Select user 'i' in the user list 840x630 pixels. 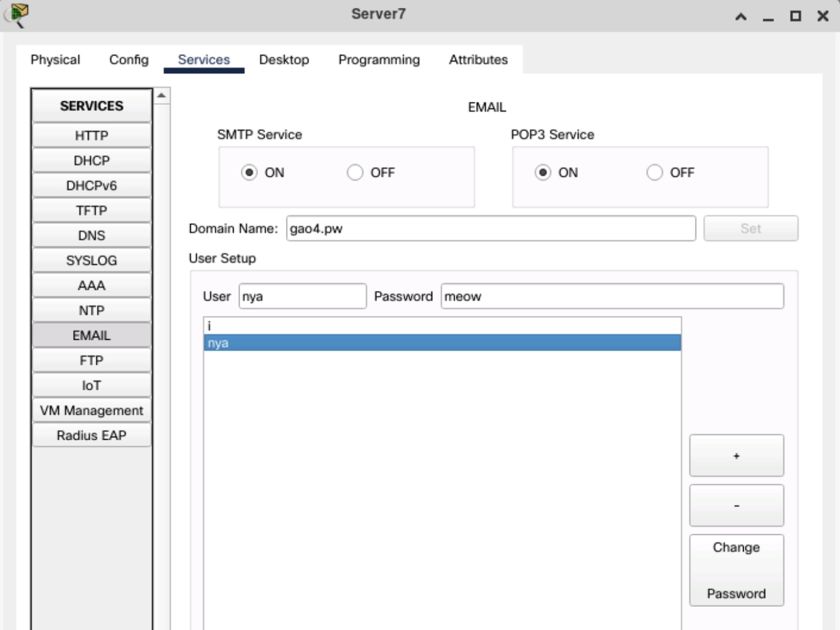point(442,326)
